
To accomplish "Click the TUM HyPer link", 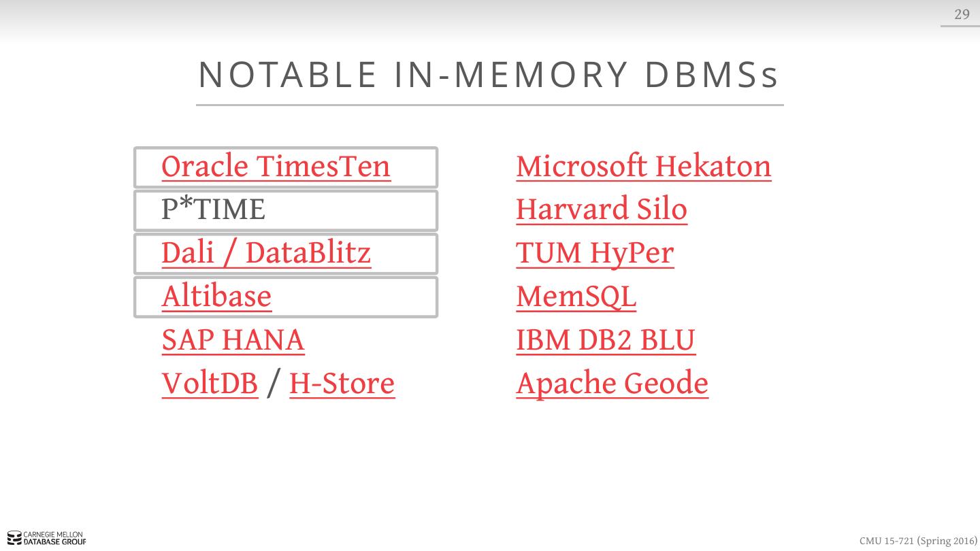I will point(595,254).
